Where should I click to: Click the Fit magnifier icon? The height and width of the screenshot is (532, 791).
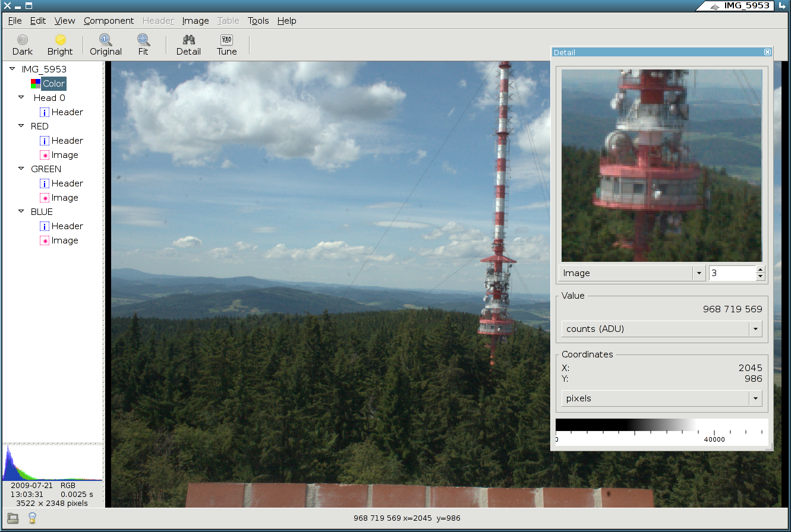coord(143,40)
